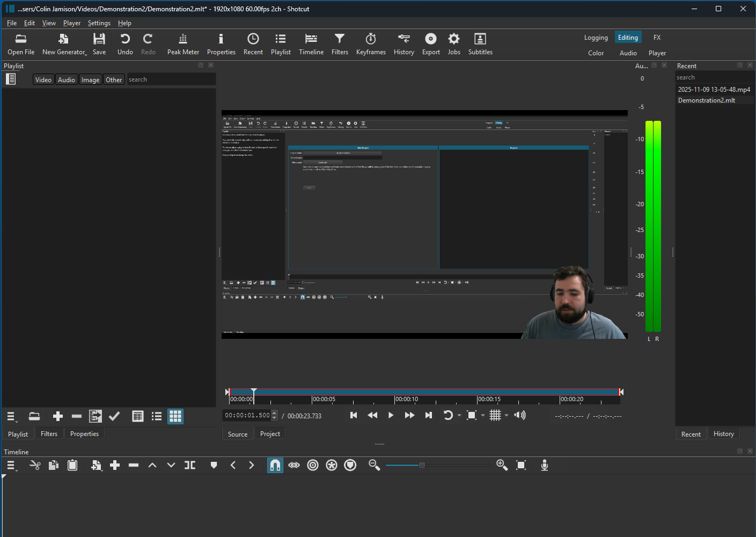Select 2025-11-09 13-05-48.mp4 in Recent
756x537 pixels.
(x=714, y=89)
